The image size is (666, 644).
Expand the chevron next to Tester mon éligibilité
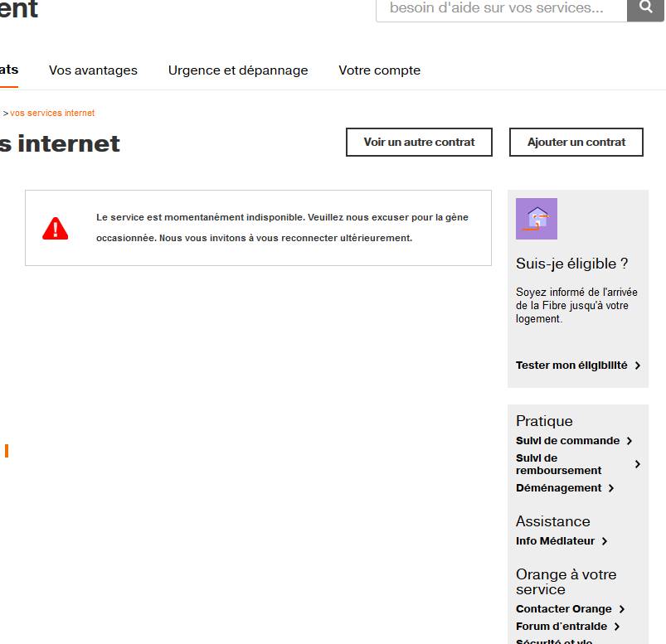[x=637, y=365]
